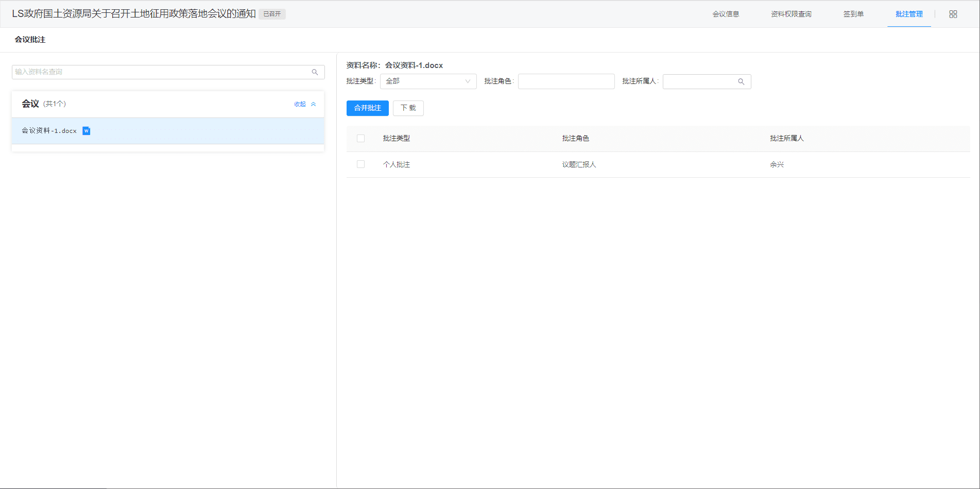980x489 pixels.
Task: Select 会议资料-1.docx in the file list
Action: pos(168,131)
